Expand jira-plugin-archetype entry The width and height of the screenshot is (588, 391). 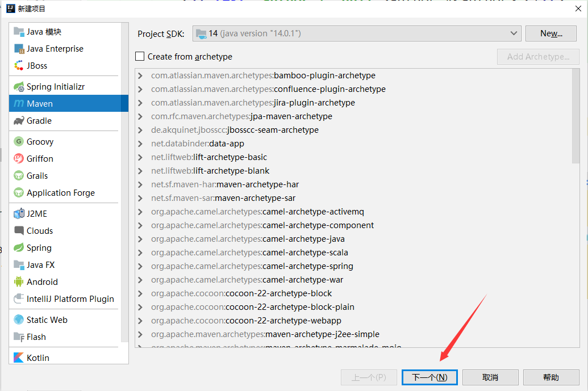coord(140,103)
